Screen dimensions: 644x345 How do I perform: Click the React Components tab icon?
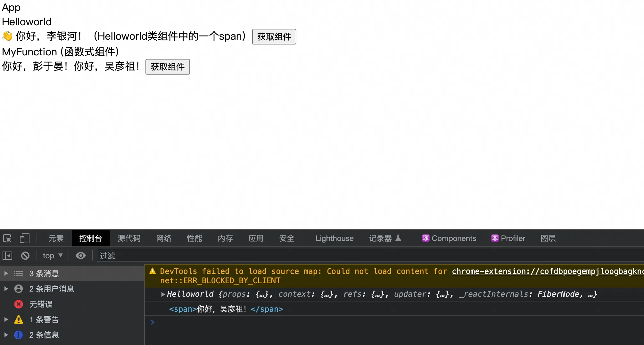click(x=425, y=238)
